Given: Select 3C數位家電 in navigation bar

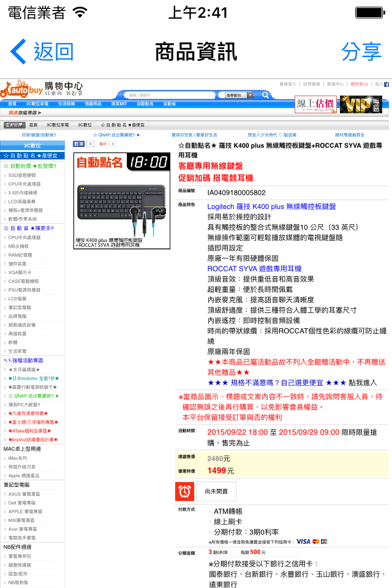Looking at the screenshot, I should pyautogui.click(x=37, y=104).
